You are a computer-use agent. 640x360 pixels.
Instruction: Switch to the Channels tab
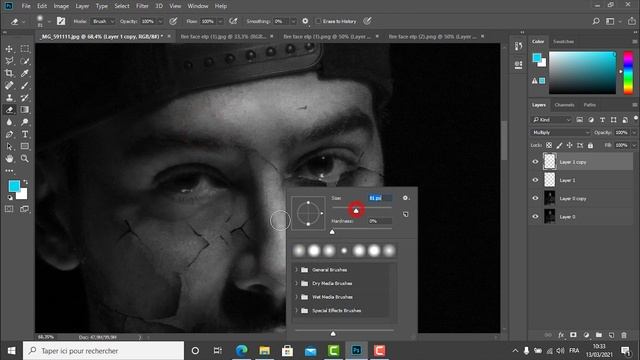pos(564,105)
